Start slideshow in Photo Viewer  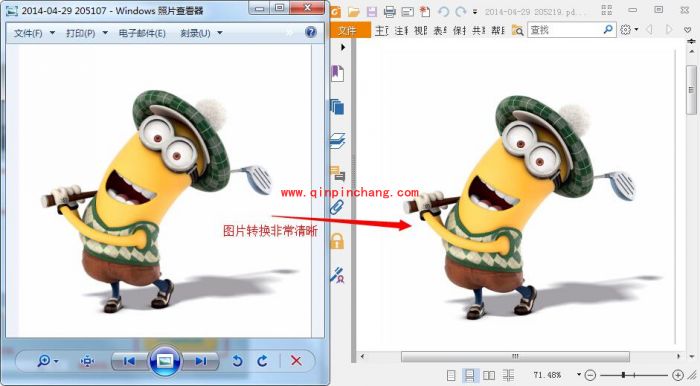(x=165, y=361)
